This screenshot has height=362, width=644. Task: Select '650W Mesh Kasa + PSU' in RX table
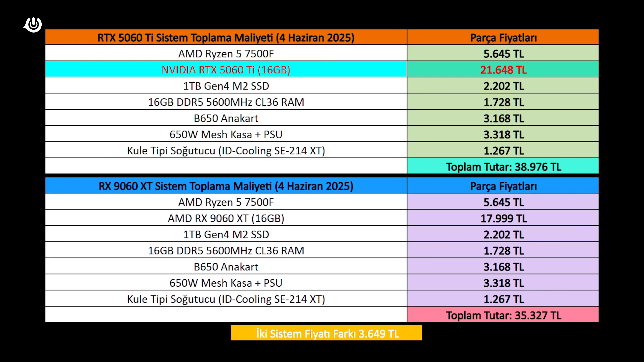pos(226,283)
